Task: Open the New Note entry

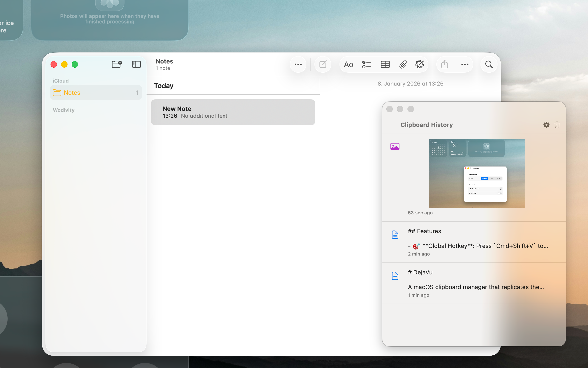Action: coord(233,112)
